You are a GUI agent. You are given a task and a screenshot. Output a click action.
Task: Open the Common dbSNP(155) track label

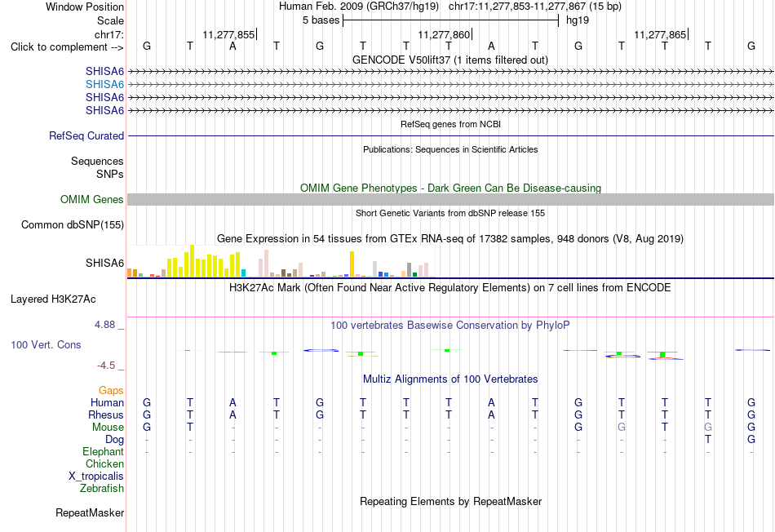pyautogui.click(x=73, y=225)
